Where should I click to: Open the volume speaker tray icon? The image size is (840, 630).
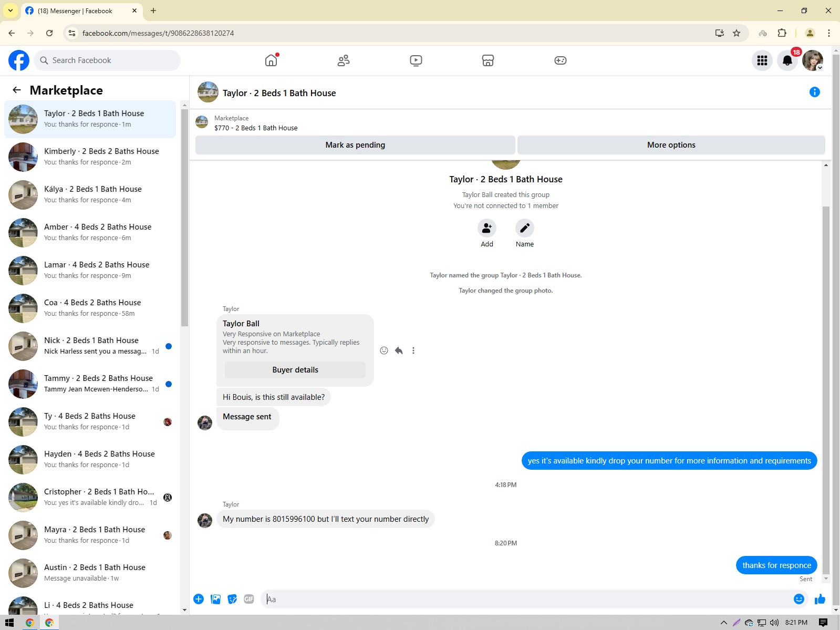point(774,623)
